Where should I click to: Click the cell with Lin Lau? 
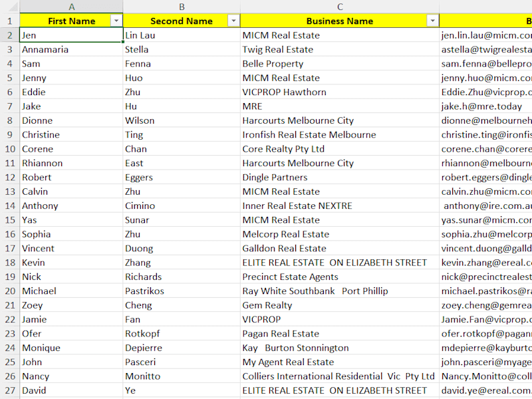coord(182,35)
